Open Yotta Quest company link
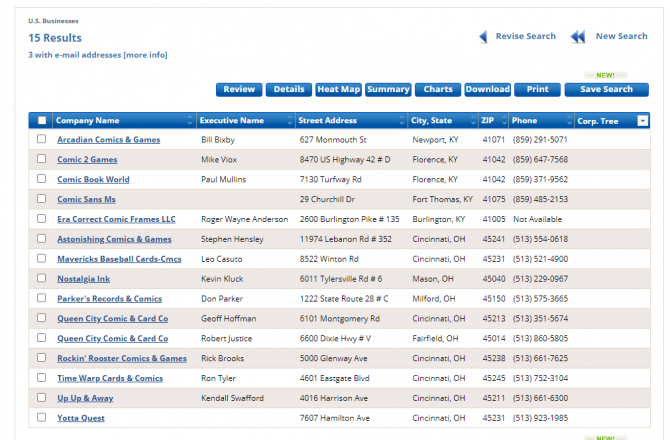 point(81,418)
